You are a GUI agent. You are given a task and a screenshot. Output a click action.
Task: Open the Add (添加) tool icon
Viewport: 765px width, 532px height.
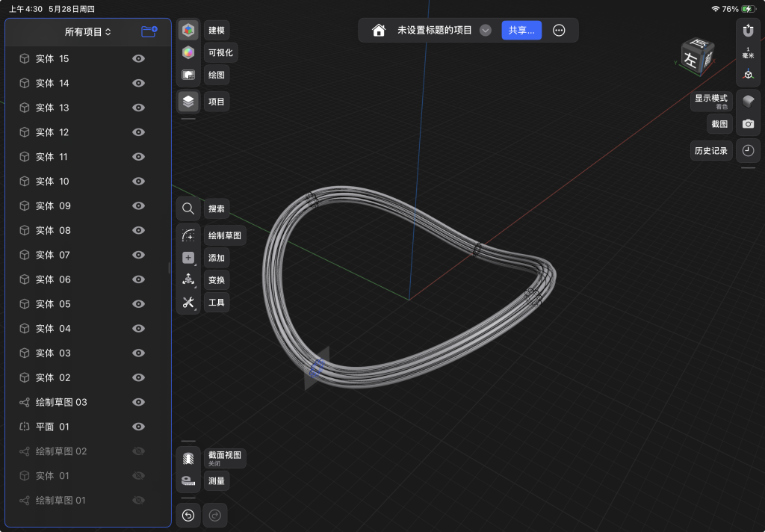[188, 258]
